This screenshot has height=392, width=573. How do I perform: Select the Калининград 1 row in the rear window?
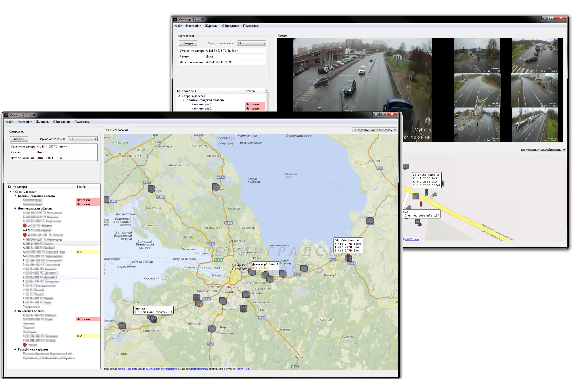(221, 104)
